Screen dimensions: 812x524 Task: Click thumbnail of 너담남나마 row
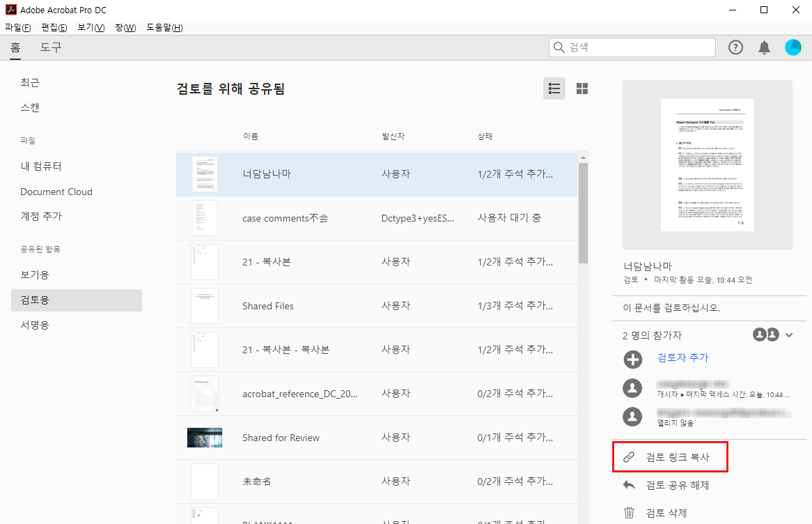coord(205,174)
